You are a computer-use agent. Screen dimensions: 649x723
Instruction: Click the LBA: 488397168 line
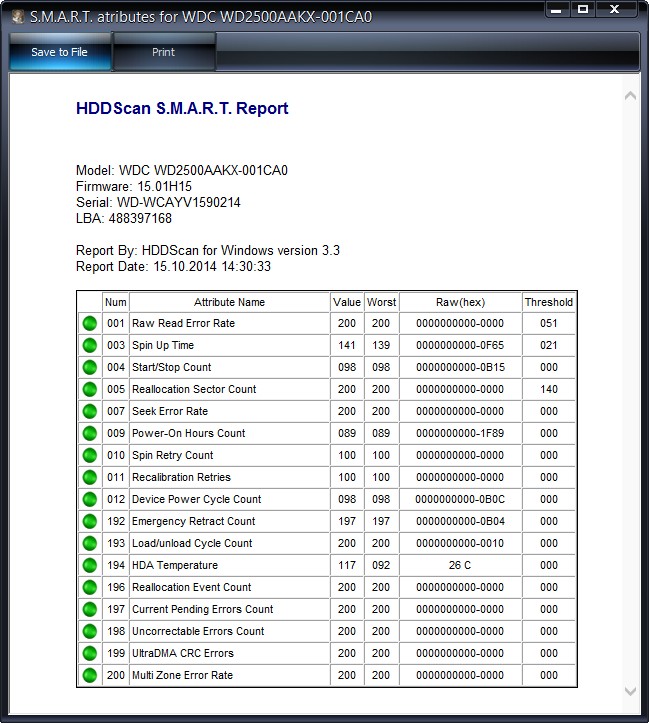[x=124, y=219]
